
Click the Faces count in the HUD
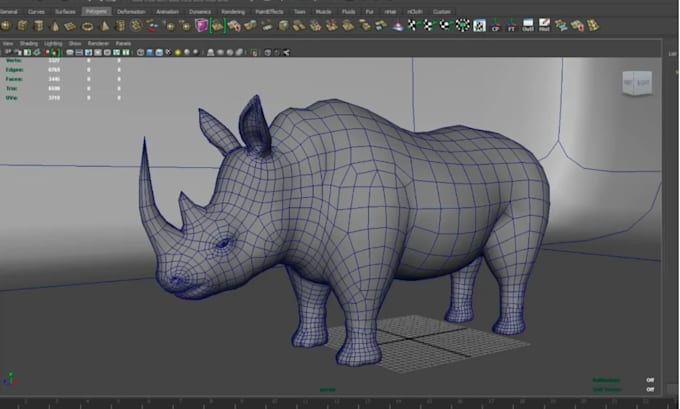click(54, 79)
